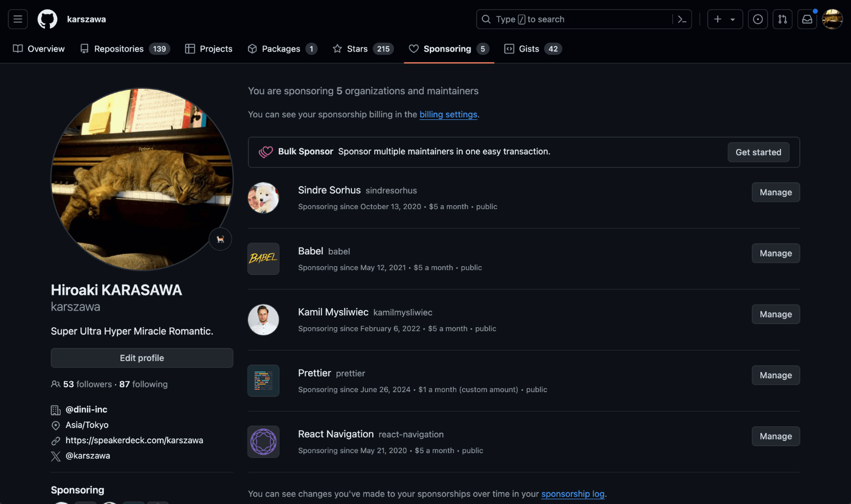Click the kamilmysliwiec username text
The height and width of the screenshot is (504, 851).
403,312
